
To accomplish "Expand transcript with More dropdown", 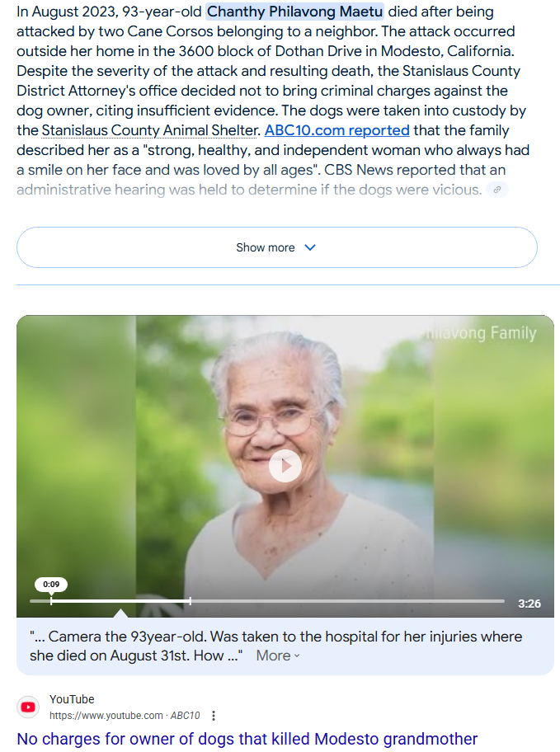I will [x=278, y=656].
